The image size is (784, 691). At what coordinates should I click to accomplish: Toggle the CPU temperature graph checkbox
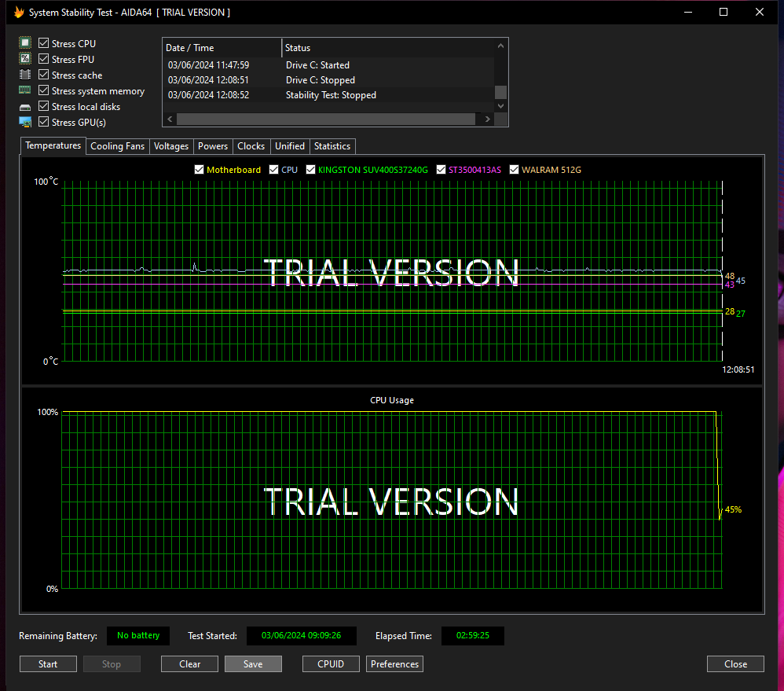click(x=273, y=170)
